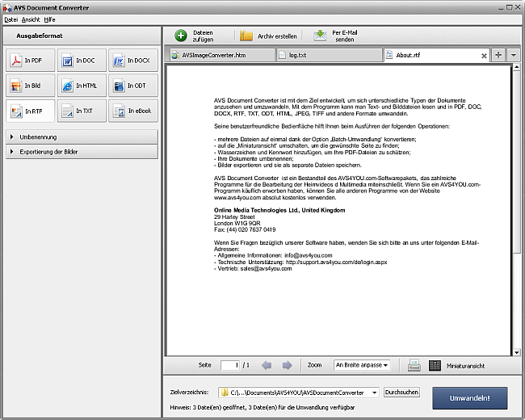Click the sales@avs4you.com address in document

(266, 268)
